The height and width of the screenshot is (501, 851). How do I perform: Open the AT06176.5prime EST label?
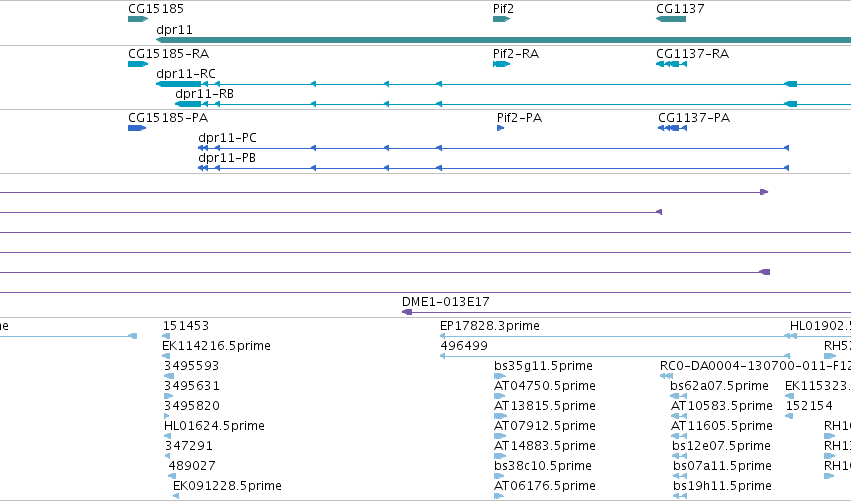(544, 486)
